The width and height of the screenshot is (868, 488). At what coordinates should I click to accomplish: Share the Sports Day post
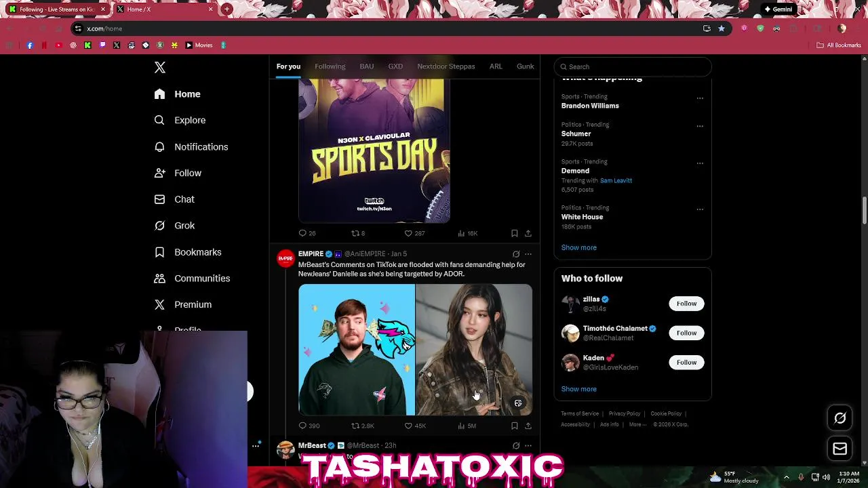pyautogui.click(x=528, y=233)
